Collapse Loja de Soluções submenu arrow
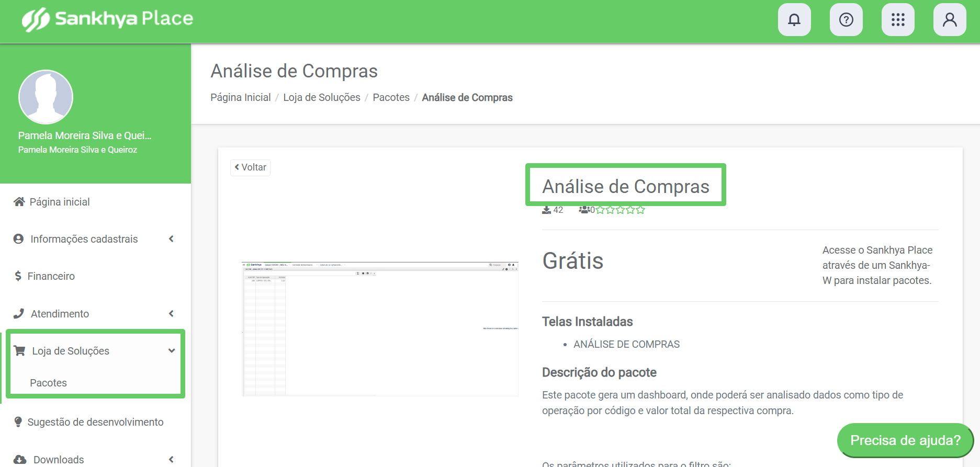The image size is (980, 467). point(172,351)
